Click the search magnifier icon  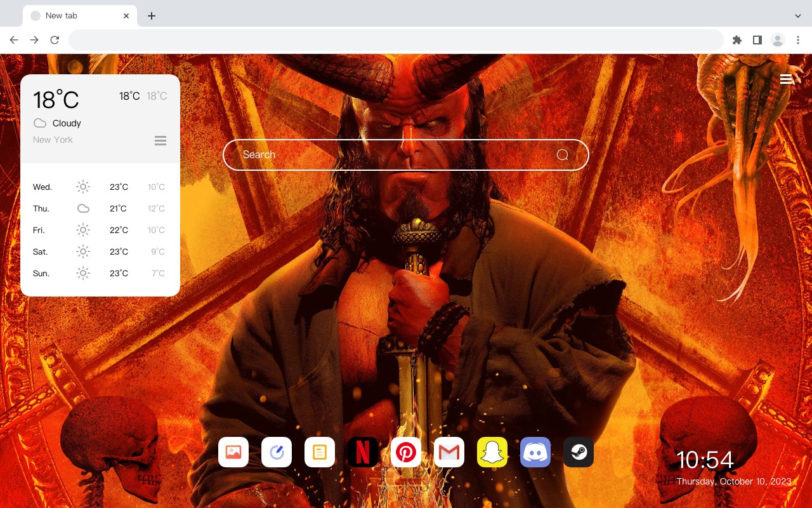(x=562, y=155)
